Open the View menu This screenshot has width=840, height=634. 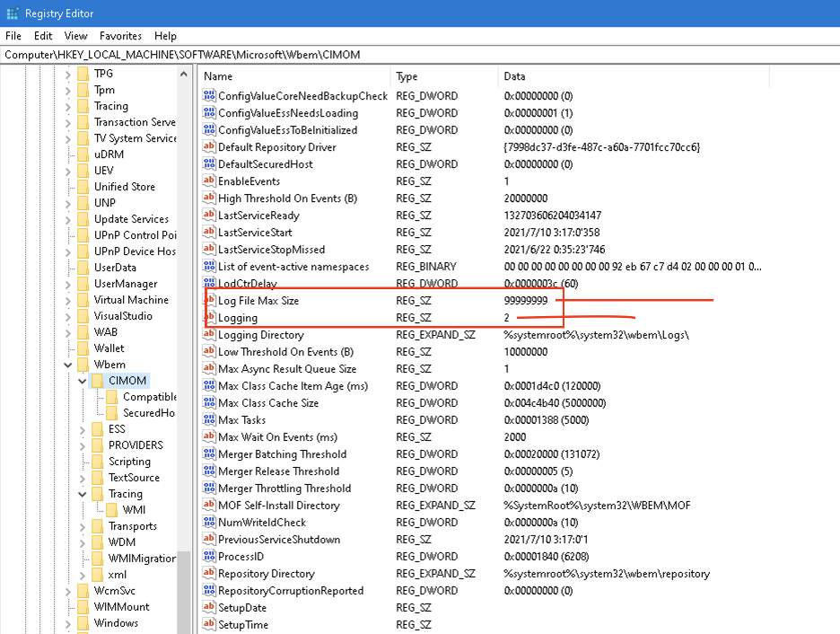click(x=75, y=36)
